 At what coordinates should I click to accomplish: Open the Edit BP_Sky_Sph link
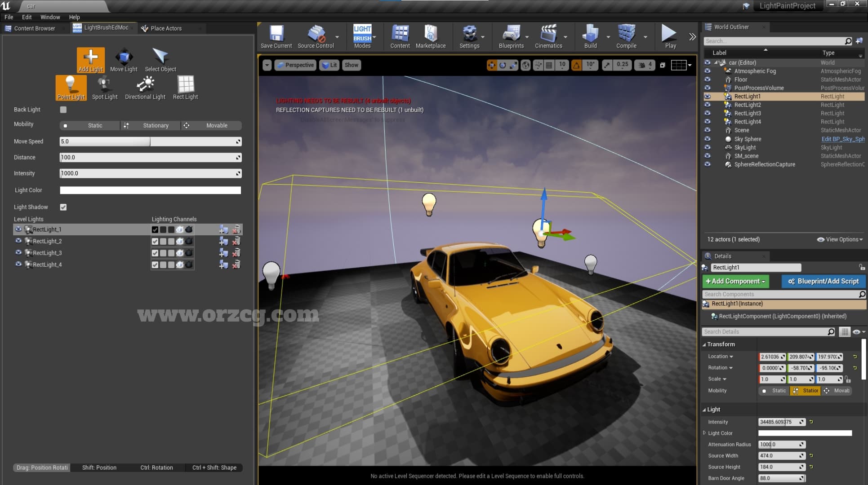pyautogui.click(x=843, y=139)
